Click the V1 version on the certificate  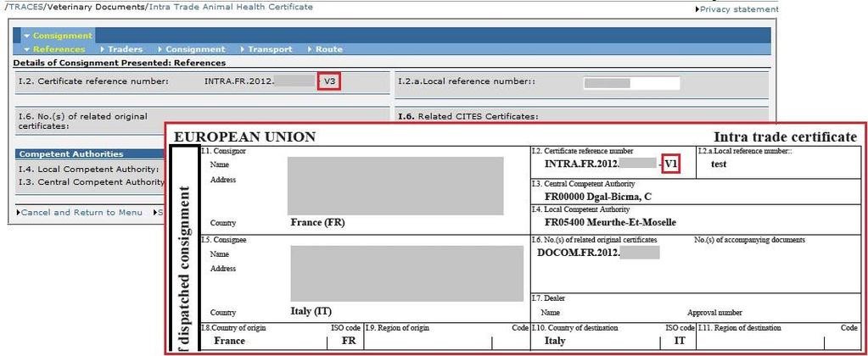point(671,164)
